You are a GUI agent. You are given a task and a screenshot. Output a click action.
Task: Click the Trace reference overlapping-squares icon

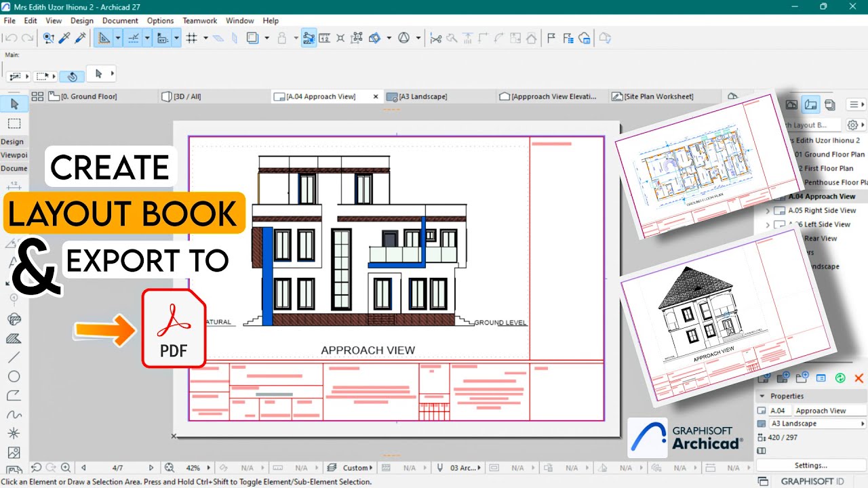252,38
